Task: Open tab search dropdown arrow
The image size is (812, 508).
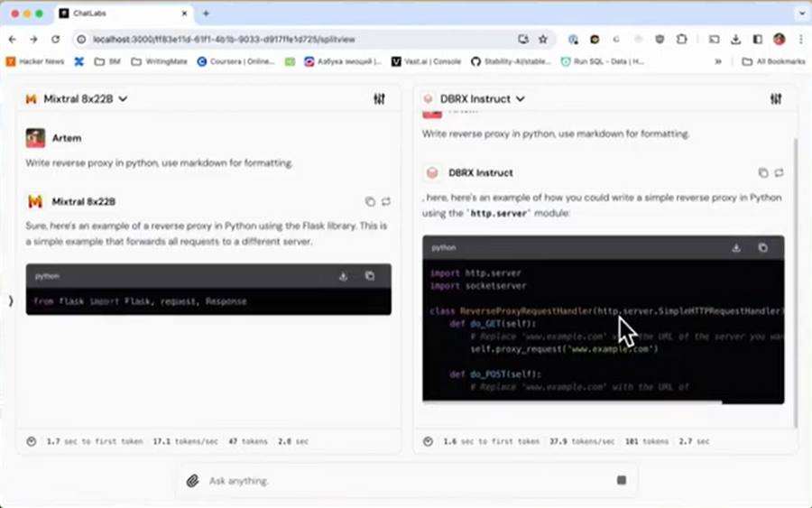Action: click(802, 14)
